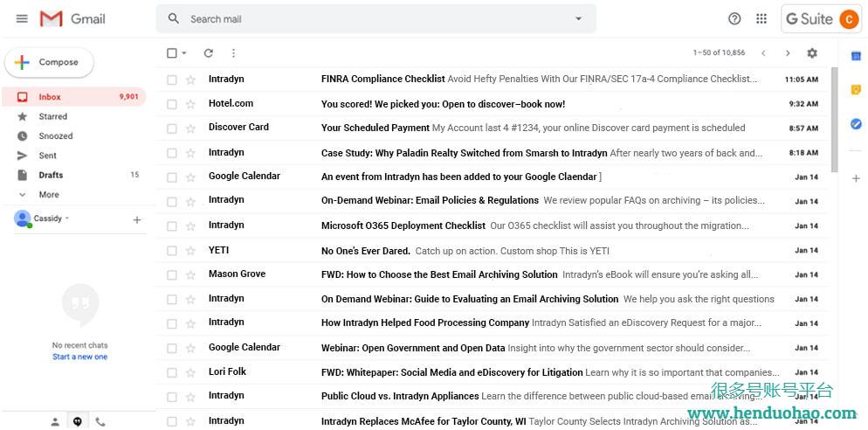
Task: Click the search magnifier icon
Action: coord(173,19)
